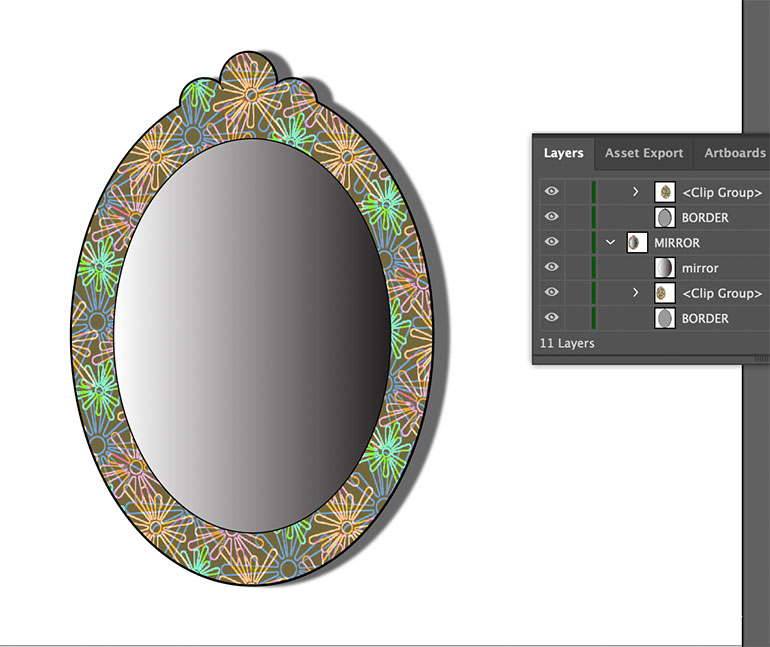Hide the topmost Clip Group with its eye

[550, 191]
